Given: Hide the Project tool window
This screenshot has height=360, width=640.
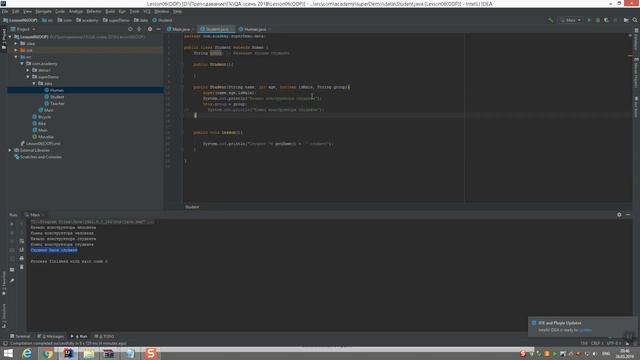Looking at the screenshot, I should (158, 29).
